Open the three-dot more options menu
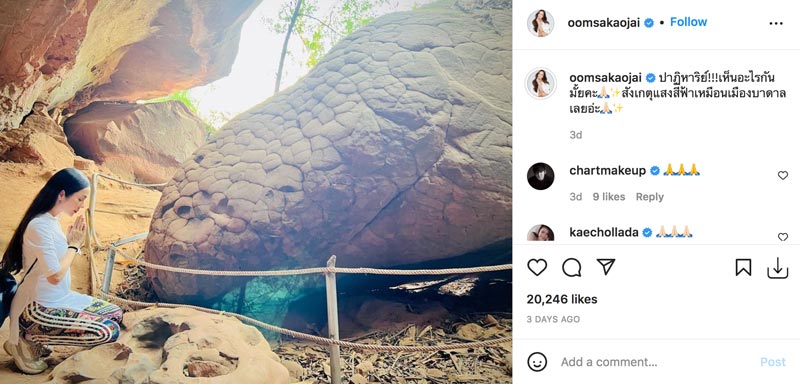This screenshot has width=800, height=384. [x=776, y=23]
